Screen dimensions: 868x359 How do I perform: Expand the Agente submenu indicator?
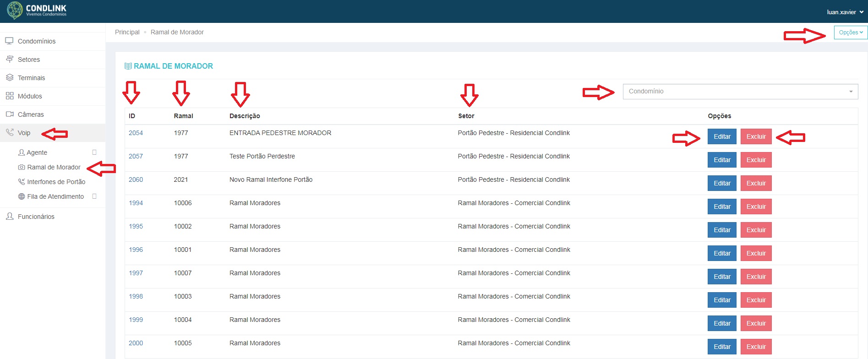click(94, 152)
